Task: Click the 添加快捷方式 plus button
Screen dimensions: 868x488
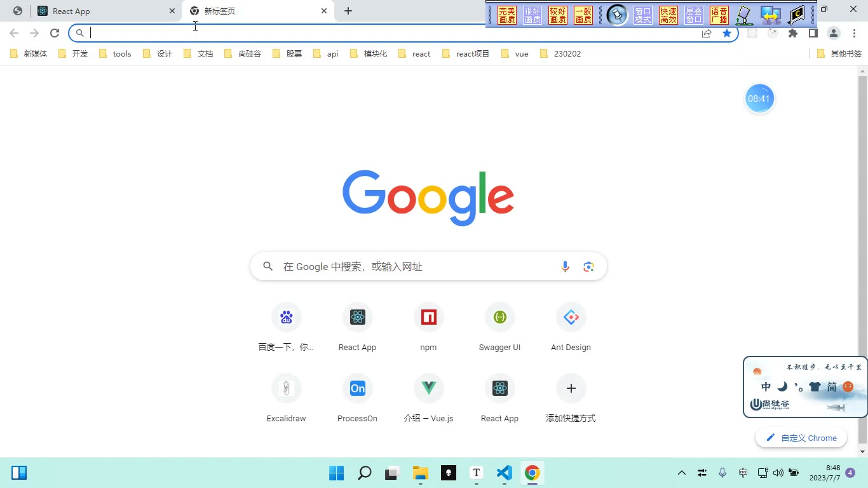Action: pyautogui.click(x=571, y=388)
